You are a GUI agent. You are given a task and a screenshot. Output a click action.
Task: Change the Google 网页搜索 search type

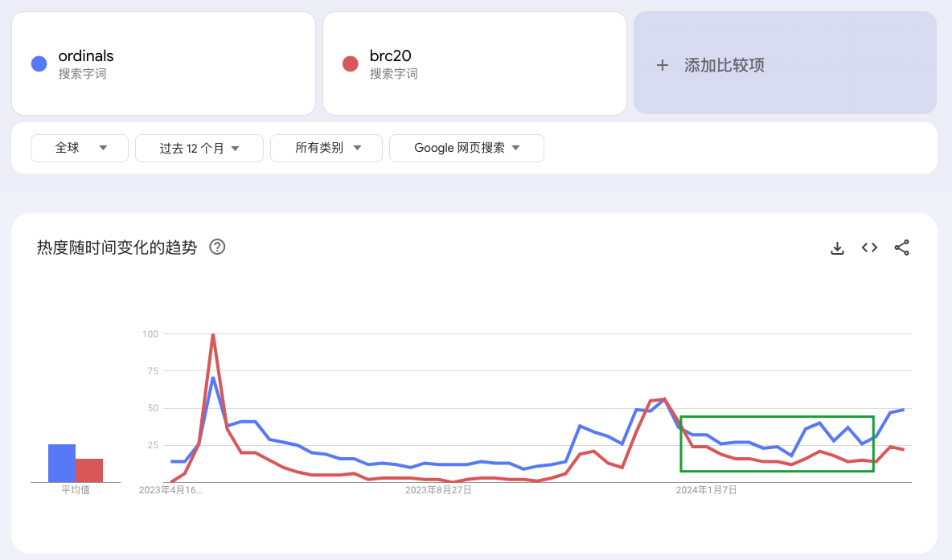click(466, 148)
